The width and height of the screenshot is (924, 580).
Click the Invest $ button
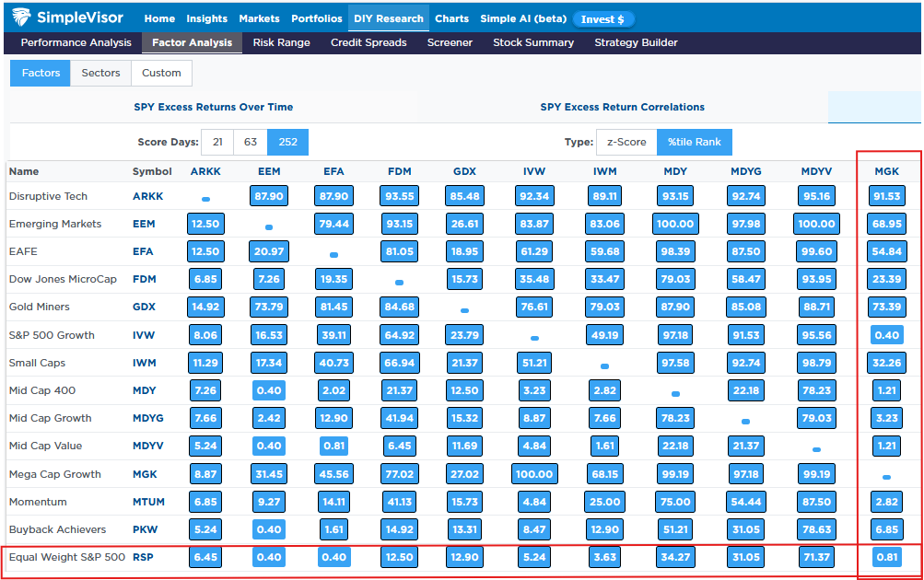coord(602,18)
